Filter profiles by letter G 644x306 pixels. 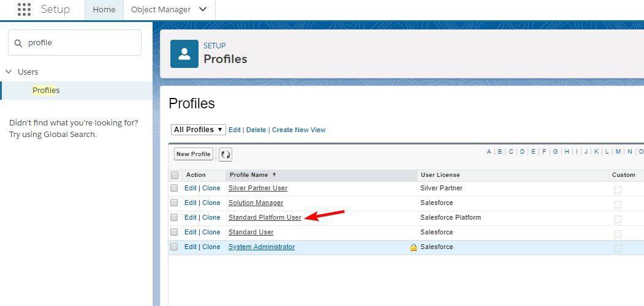click(555, 152)
